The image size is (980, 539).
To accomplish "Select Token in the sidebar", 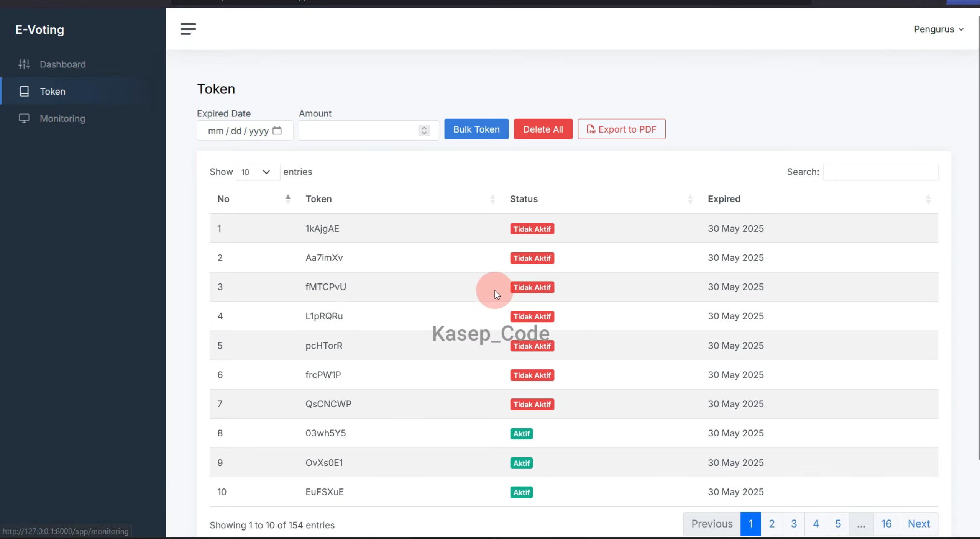I will tap(53, 91).
